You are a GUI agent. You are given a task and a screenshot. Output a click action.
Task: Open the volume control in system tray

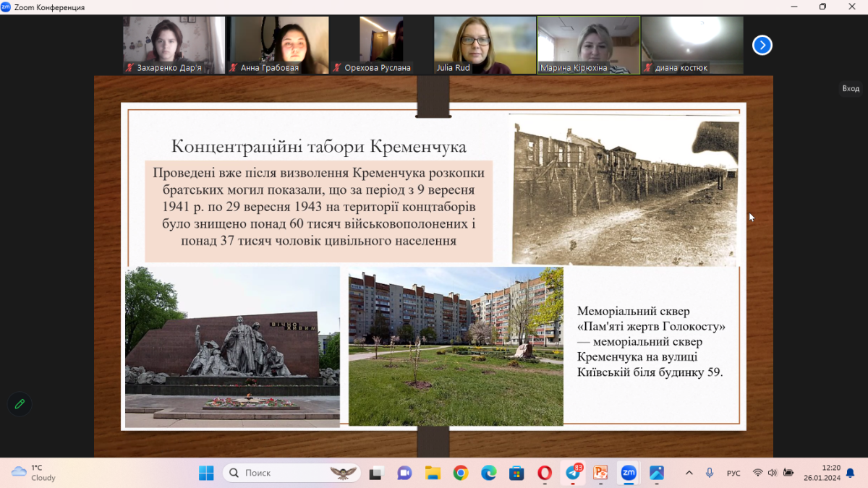point(772,473)
